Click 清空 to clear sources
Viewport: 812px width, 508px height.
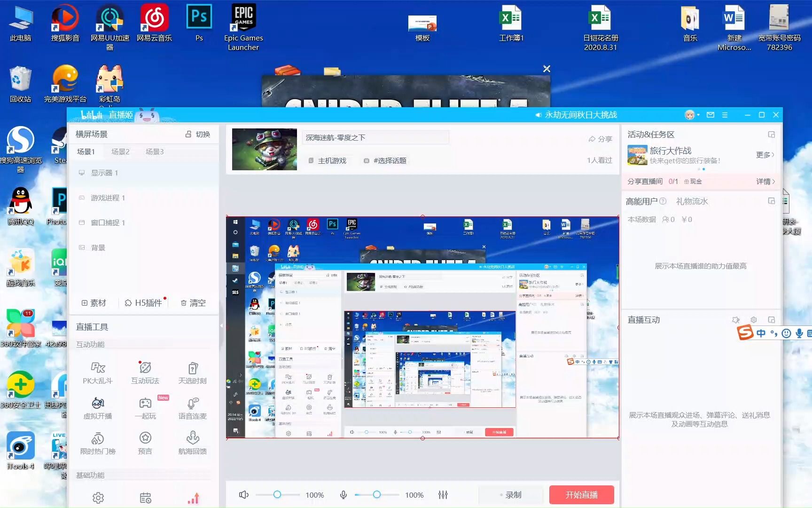[193, 303]
